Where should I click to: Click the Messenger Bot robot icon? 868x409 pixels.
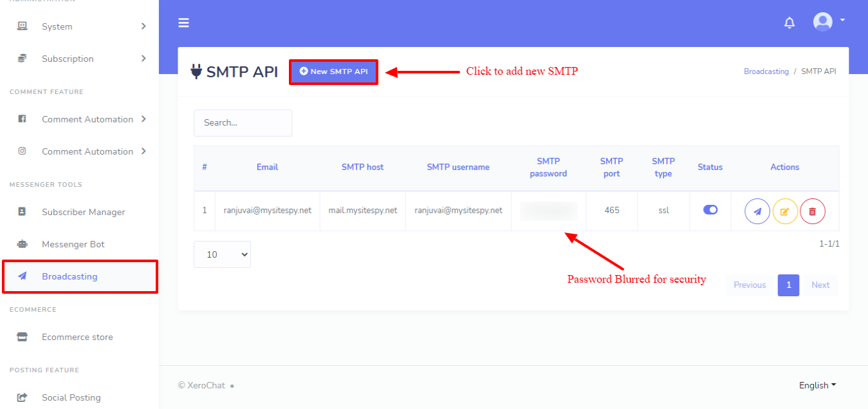click(22, 244)
